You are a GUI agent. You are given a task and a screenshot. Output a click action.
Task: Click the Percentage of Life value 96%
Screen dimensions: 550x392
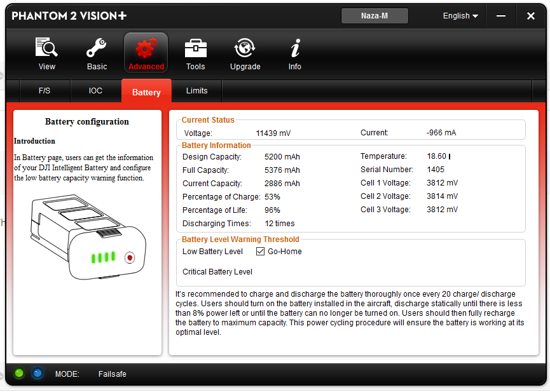(x=272, y=210)
